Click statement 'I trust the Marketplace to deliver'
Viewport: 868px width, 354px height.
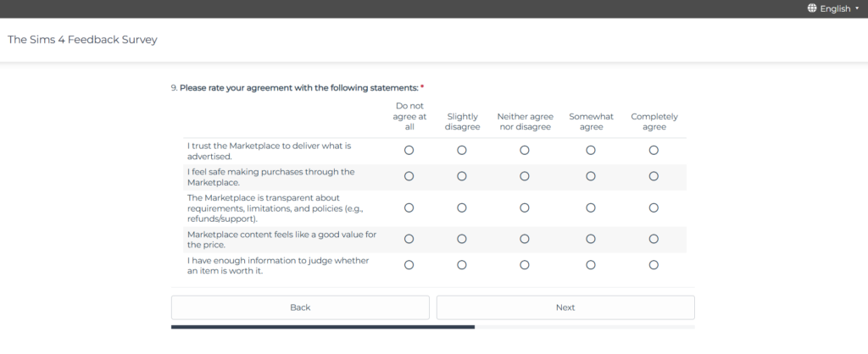coord(269,151)
